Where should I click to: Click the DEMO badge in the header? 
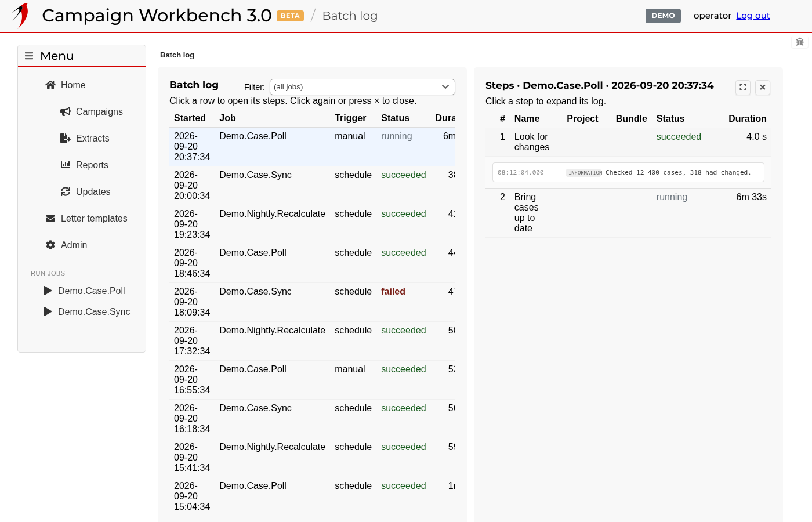(x=663, y=16)
